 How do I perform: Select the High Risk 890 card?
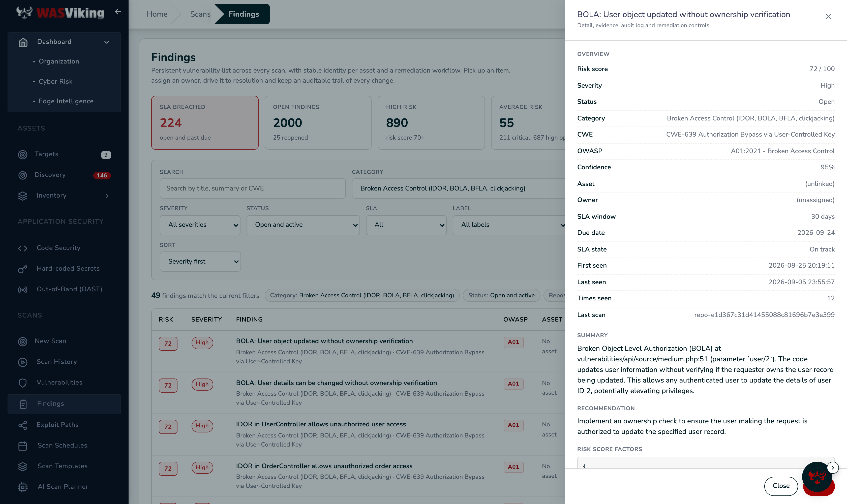point(431,123)
